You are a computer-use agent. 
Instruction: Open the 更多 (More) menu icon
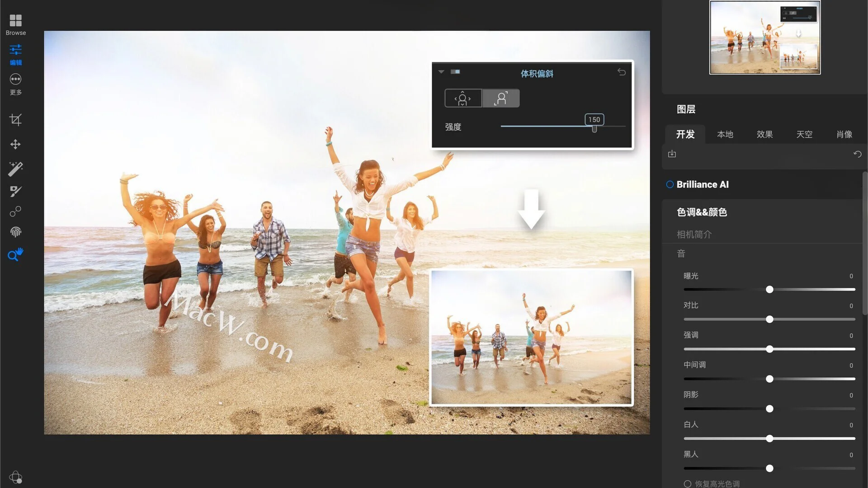15,80
